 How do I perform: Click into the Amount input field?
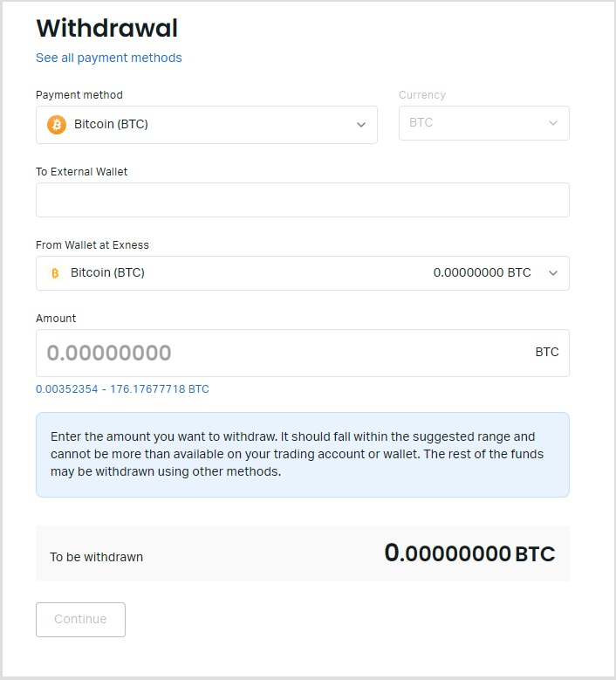(x=279, y=354)
